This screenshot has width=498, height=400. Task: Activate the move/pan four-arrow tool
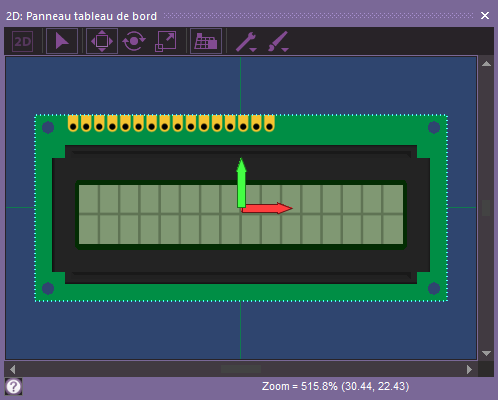(x=102, y=41)
